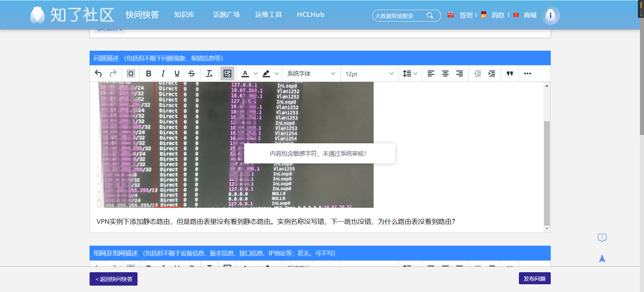Open the user avatar profile
Image resolution: width=644 pixels, height=292 pixels.
tap(550, 15)
